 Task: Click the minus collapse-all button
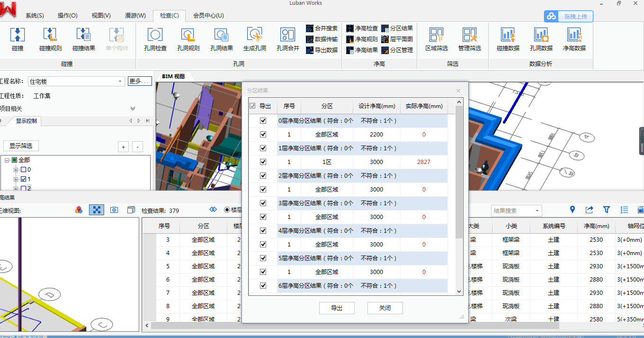[137, 147]
